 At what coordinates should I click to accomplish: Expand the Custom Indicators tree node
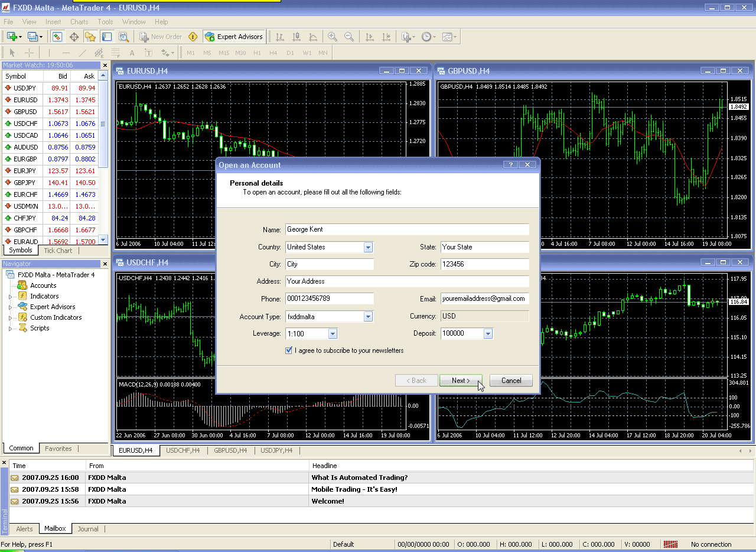(x=10, y=317)
